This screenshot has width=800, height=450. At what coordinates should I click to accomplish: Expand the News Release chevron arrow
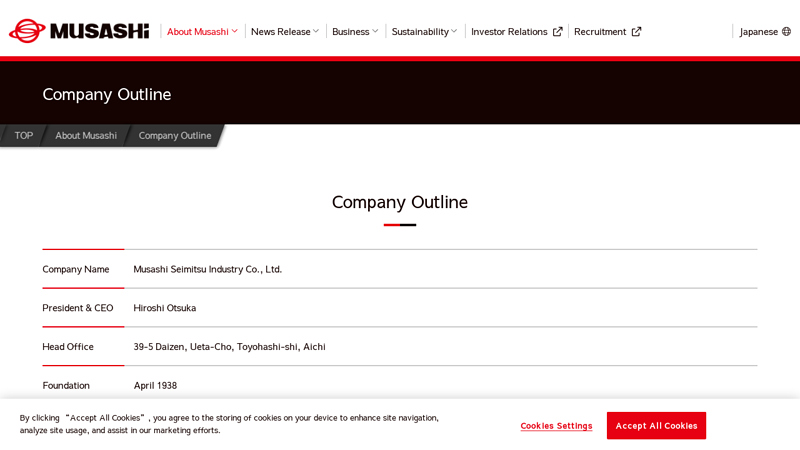[316, 31]
